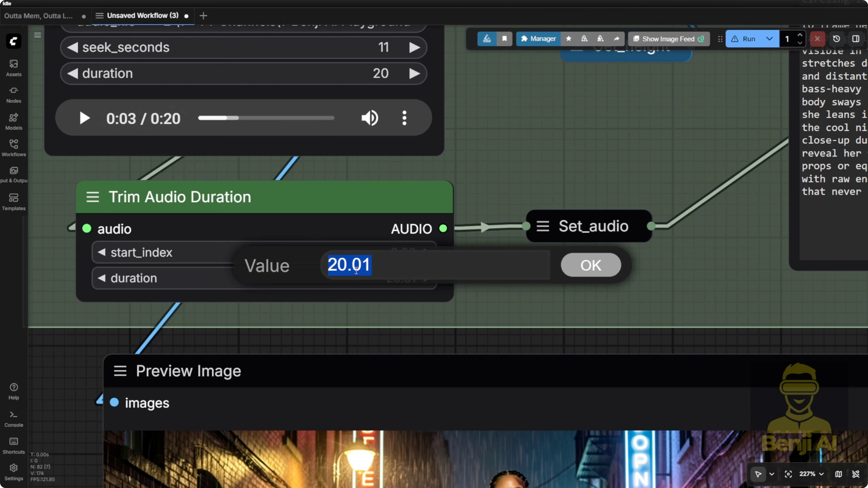This screenshot has width=868, height=488.
Task: Toggle the bottom panel layout icon
Action: coord(855,39)
